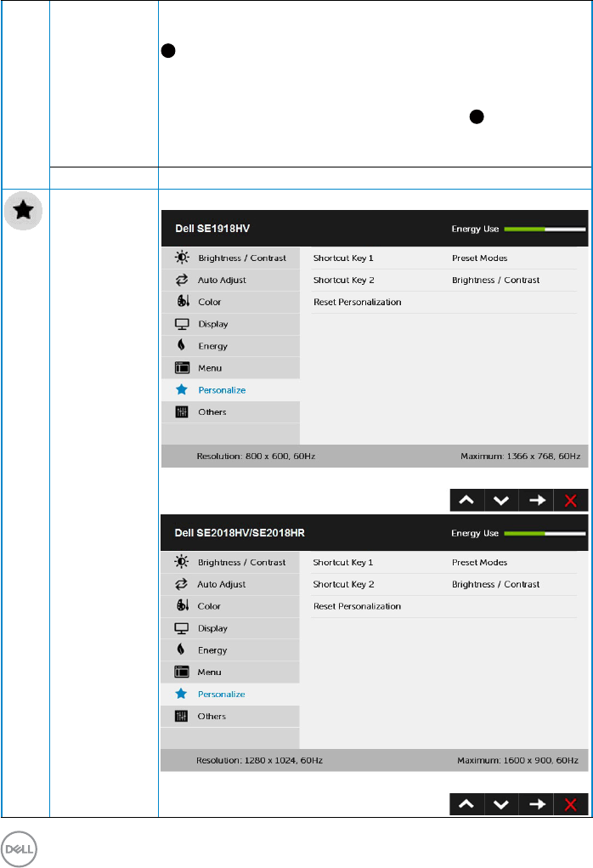Click Display monitor icon in SE1918HV menu
This screenshot has height=868, width=593.
(182, 324)
